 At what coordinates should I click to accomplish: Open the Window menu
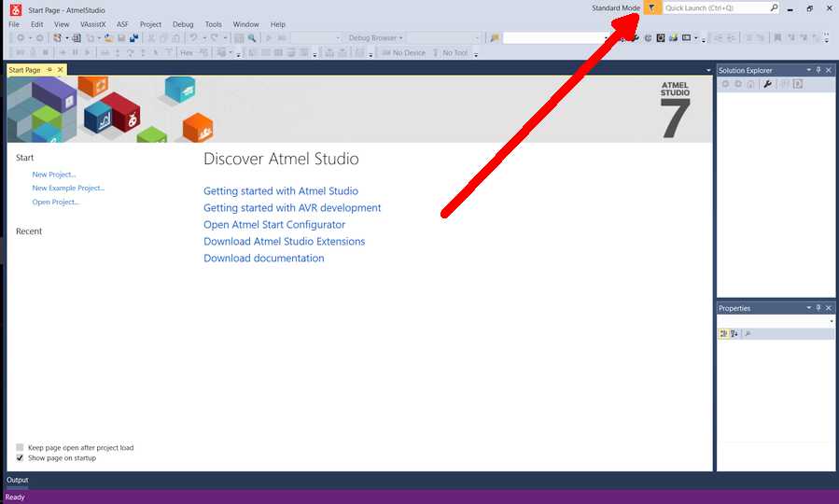[x=245, y=24]
